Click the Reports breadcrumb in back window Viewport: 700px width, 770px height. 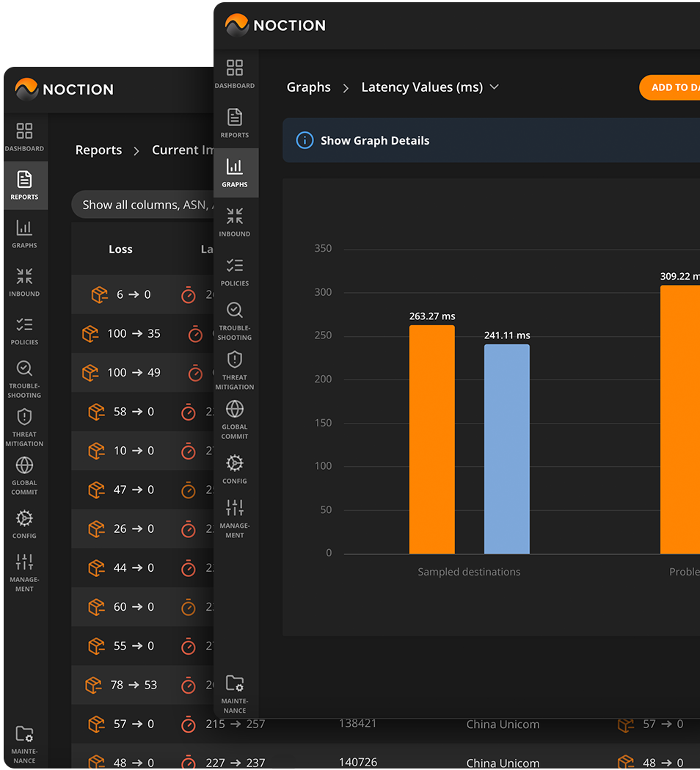click(x=98, y=150)
